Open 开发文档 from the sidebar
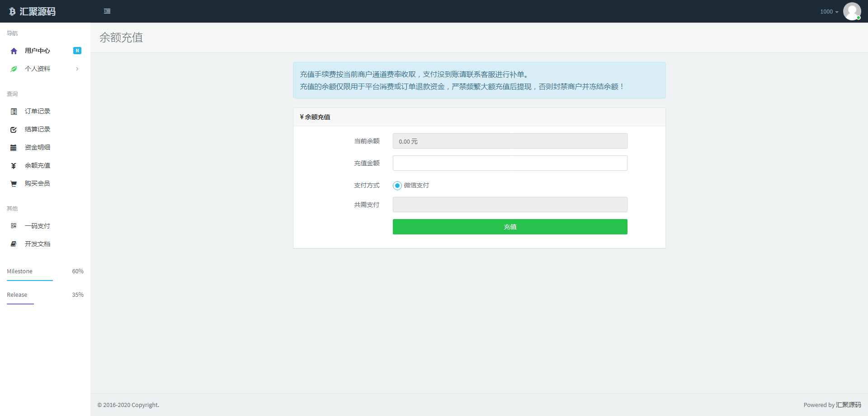868x416 pixels. [38, 244]
